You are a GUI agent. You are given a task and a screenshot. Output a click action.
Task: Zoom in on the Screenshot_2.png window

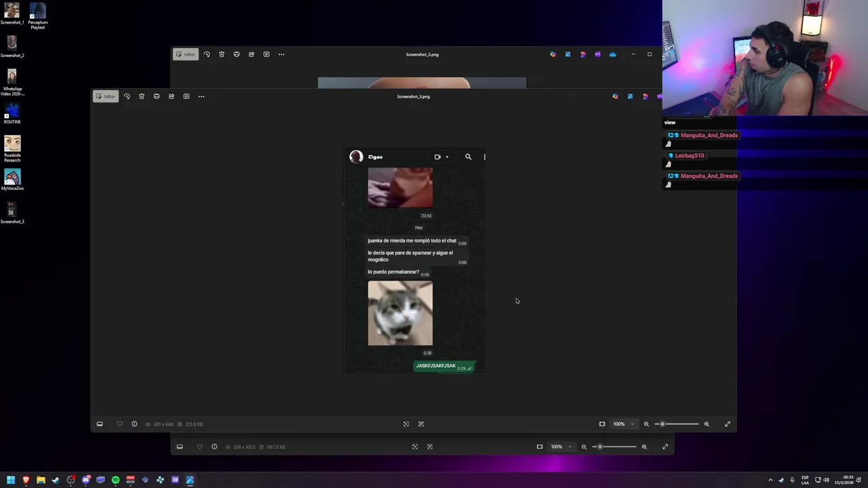click(644, 447)
